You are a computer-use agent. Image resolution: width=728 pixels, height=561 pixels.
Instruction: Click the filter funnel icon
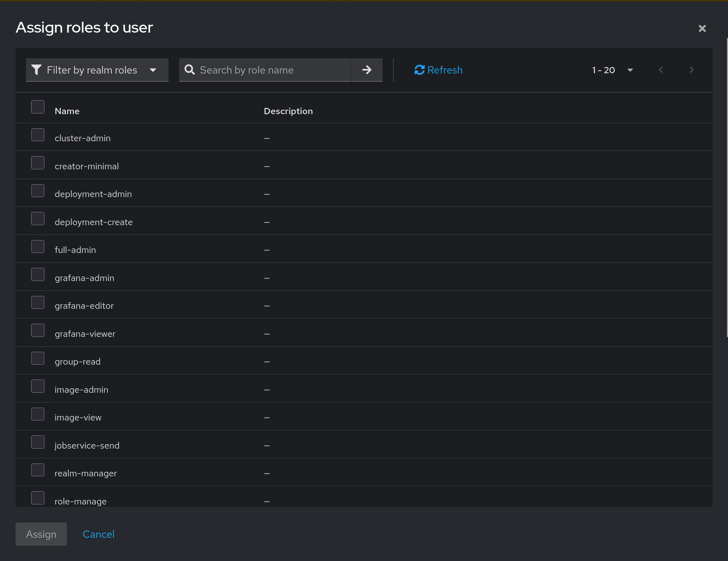click(36, 70)
